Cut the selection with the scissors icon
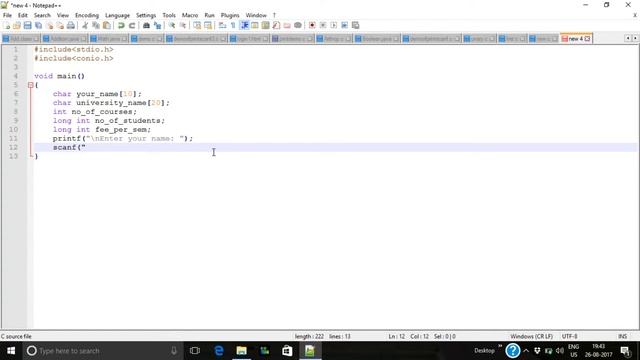 pos(85,25)
